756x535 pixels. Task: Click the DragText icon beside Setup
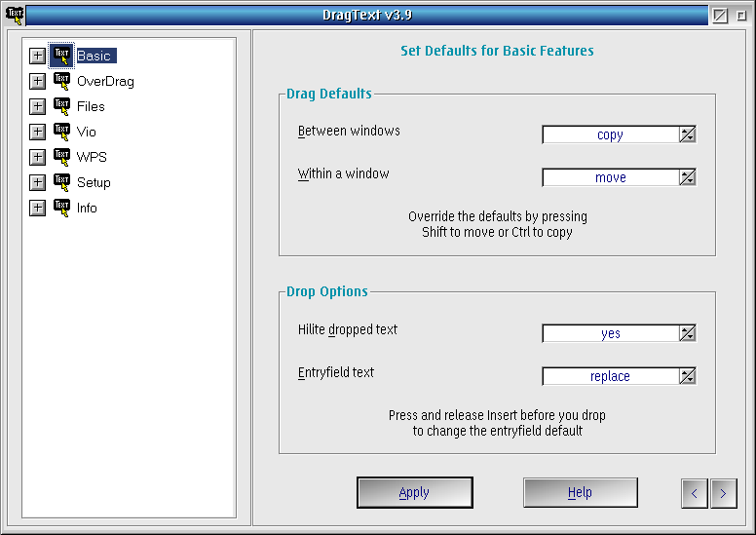pyautogui.click(x=61, y=182)
